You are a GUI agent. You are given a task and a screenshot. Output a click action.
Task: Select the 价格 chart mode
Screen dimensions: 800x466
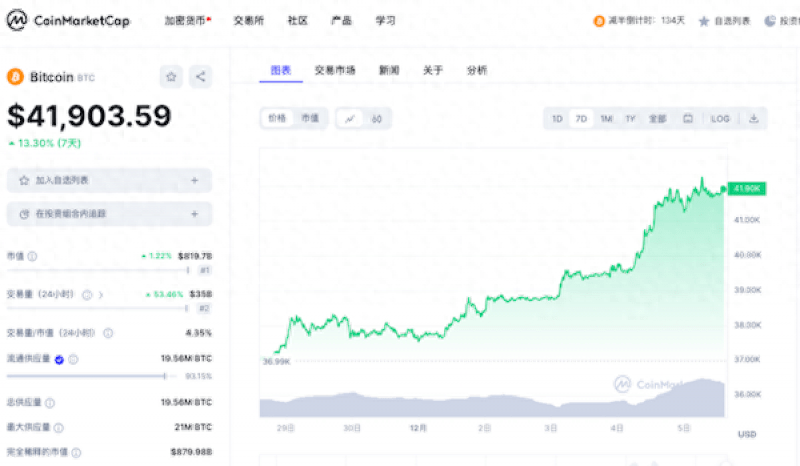tap(277, 118)
